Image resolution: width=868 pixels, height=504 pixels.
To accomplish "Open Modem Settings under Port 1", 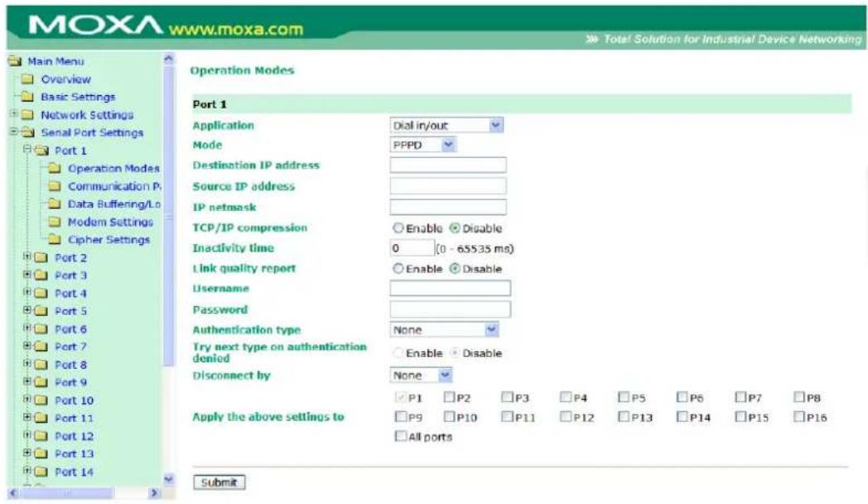I will [x=110, y=222].
